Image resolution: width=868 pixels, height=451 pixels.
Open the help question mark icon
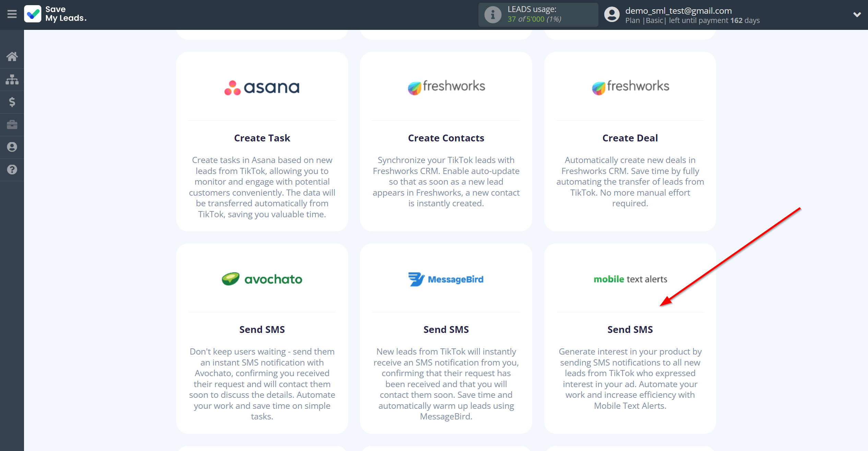(x=12, y=170)
